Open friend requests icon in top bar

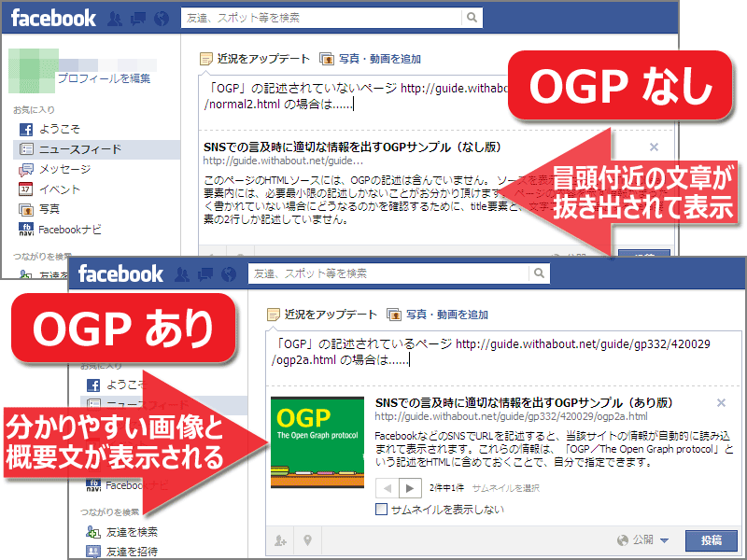pos(183,275)
